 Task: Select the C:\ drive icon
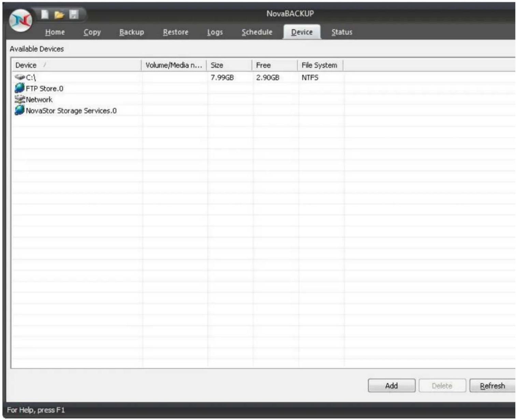[20, 77]
